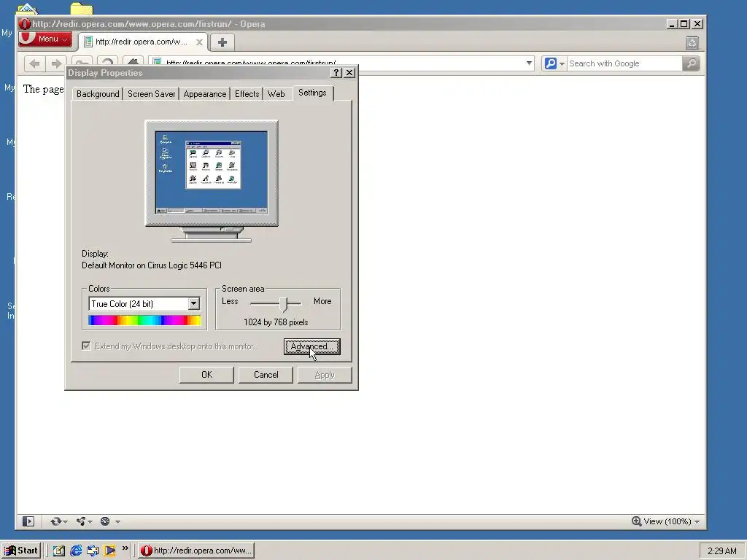The image size is (747, 560).
Task: Click the monitor preview image
Action: click(212, 181)
